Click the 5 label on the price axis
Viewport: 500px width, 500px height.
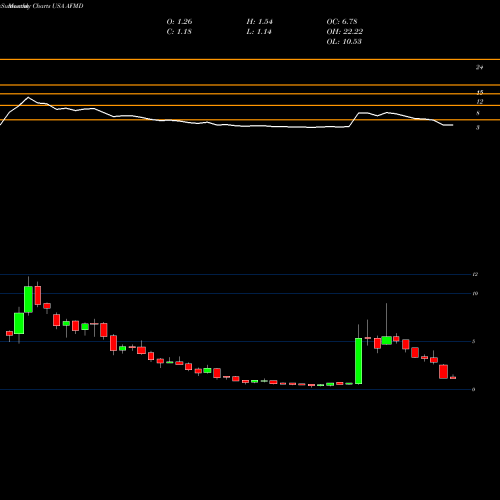coord(474,341)
